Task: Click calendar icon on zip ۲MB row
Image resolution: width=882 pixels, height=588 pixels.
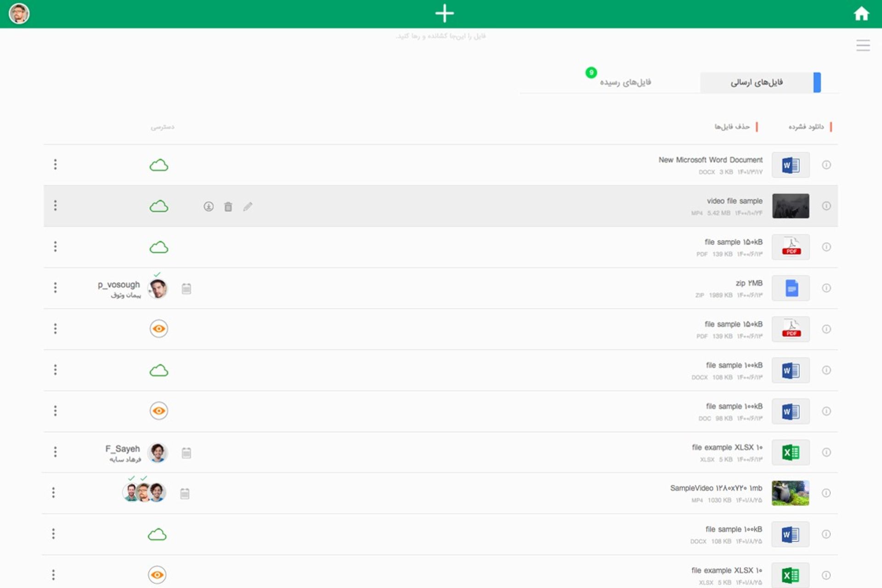Action: 186,288
